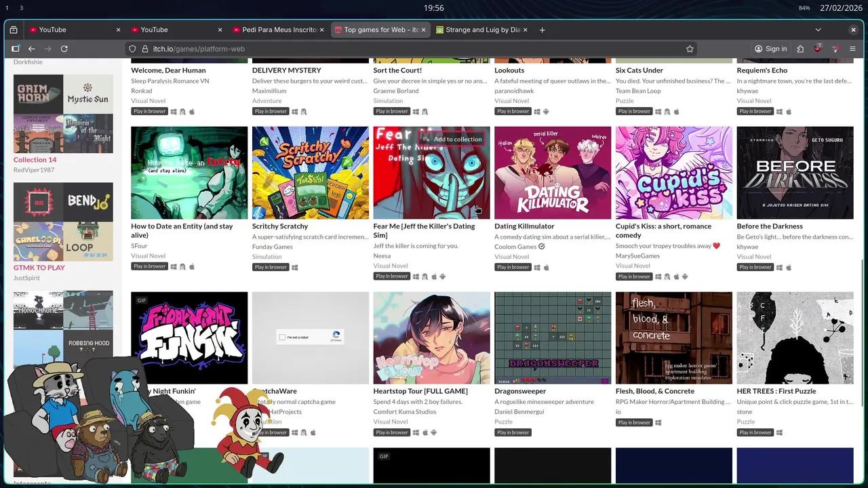868x488 pixels.
Task: Go back to the previous page
Action: click(31, 49)
